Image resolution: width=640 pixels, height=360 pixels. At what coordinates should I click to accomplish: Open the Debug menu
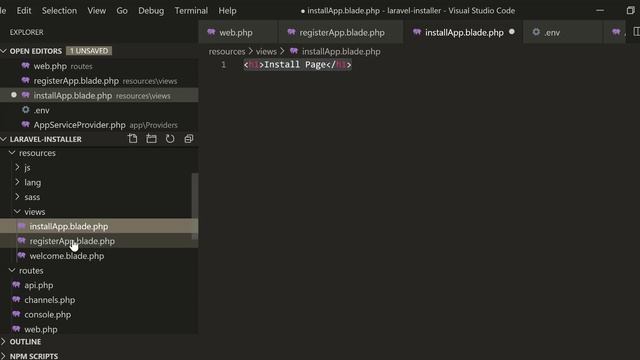click(151, 11)
